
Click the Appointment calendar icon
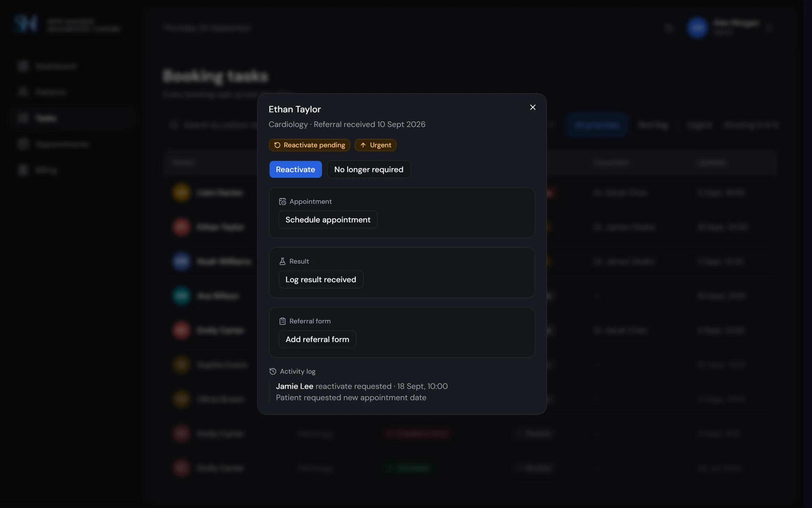[282, 202]
